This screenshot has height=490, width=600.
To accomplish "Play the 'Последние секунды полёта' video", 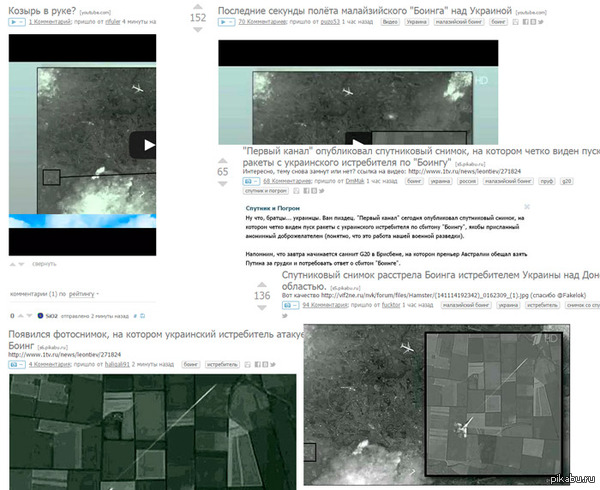I will [x=358, y=138].
